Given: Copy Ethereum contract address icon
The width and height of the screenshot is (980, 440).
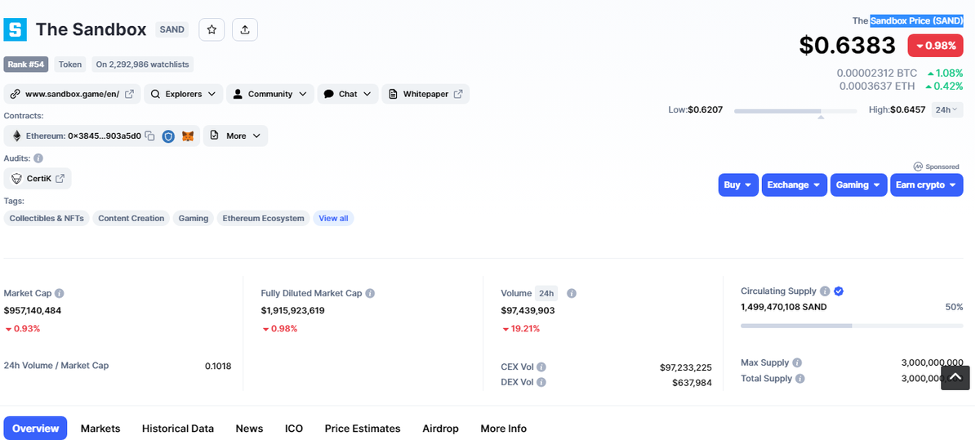Looking at the screenshot, I should (x=149, y=136).
